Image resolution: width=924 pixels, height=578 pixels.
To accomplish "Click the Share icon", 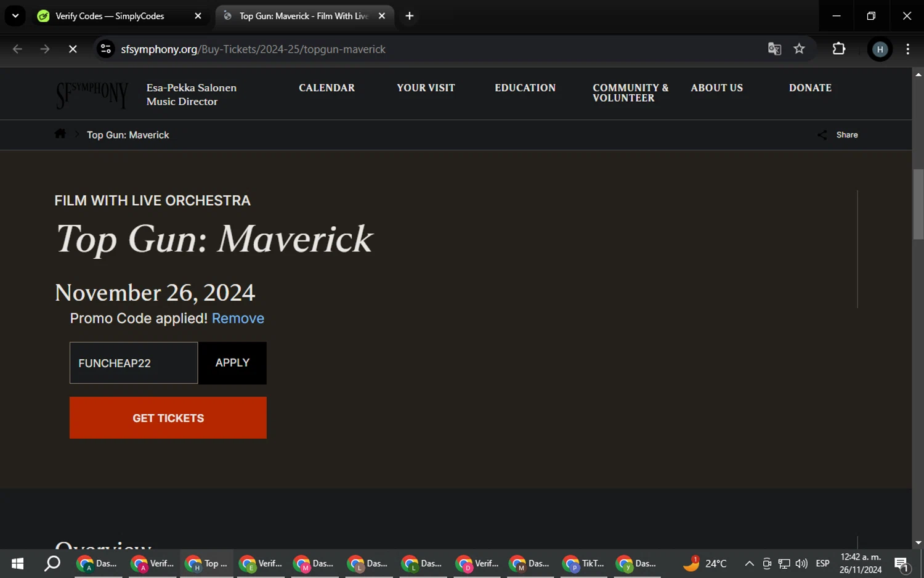I will pyautogui.click(x=822, y=135).
